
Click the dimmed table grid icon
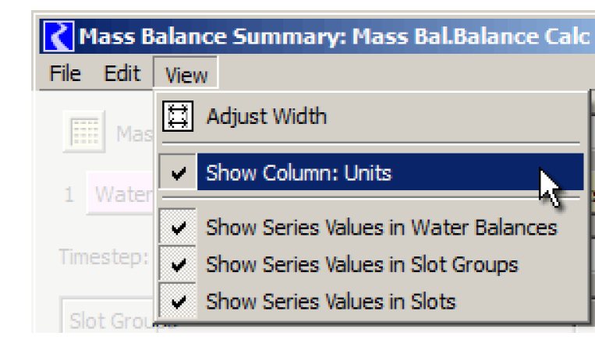[83, 133]
